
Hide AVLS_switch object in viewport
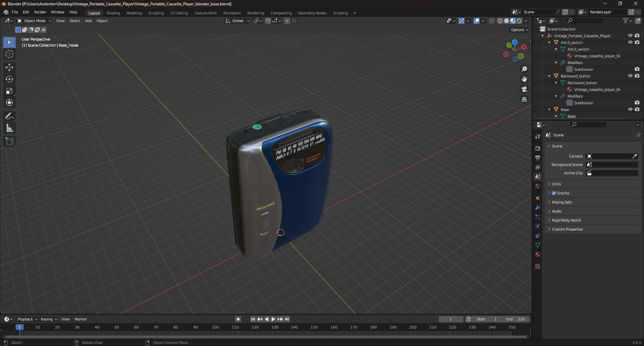[x=630, y=42]
